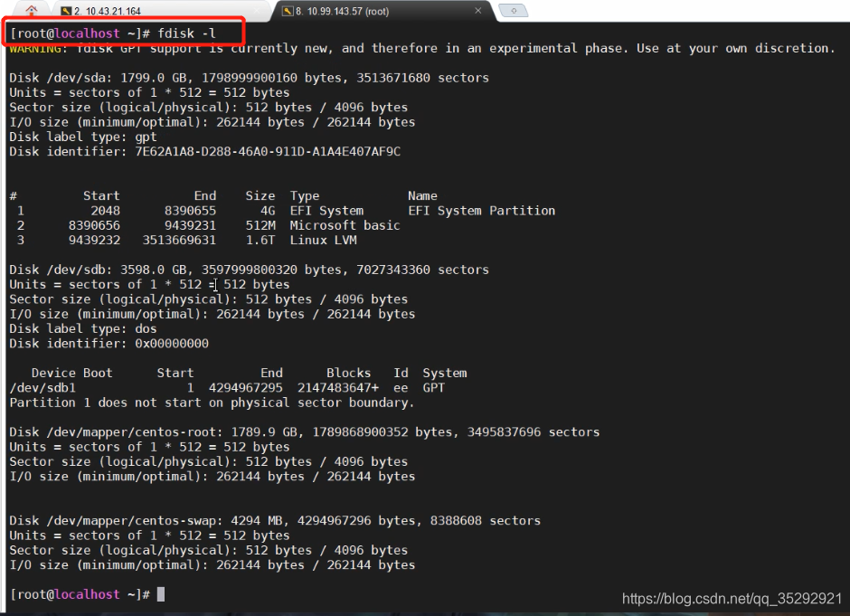This screenshot has height=616, width=850.
Task: Select the Disk /dev/mapper/centos-root line
Action: click(304, 432)
